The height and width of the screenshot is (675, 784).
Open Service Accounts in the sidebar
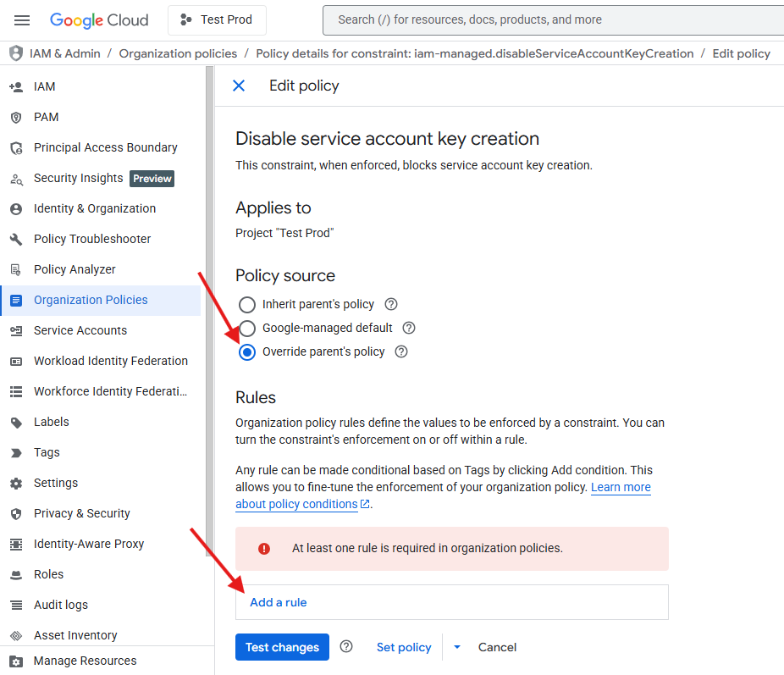[80, 330]
